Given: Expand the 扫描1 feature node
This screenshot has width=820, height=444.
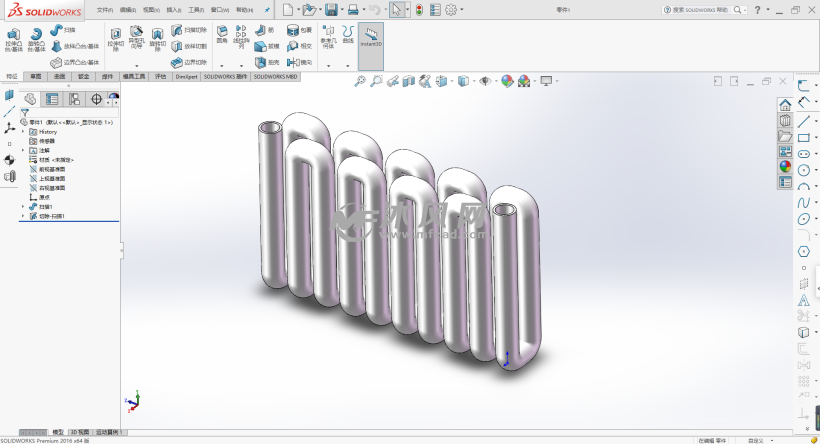Looking at the screenshot, I should pyautogui.click(x=25, y=207).
